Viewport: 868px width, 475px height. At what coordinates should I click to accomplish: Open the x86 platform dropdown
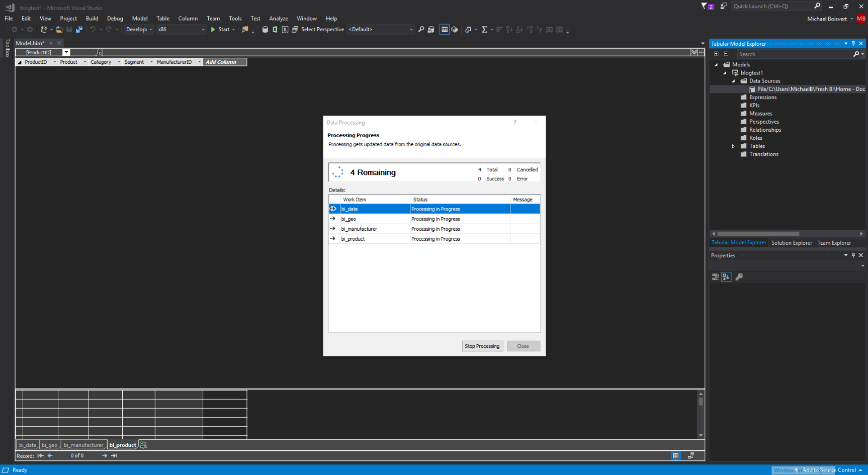[181, 30]
